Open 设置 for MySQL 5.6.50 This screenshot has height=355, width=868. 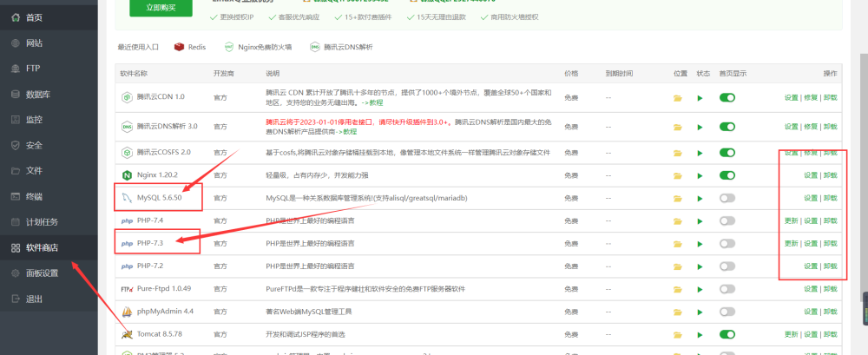click(x=811, y=198)
